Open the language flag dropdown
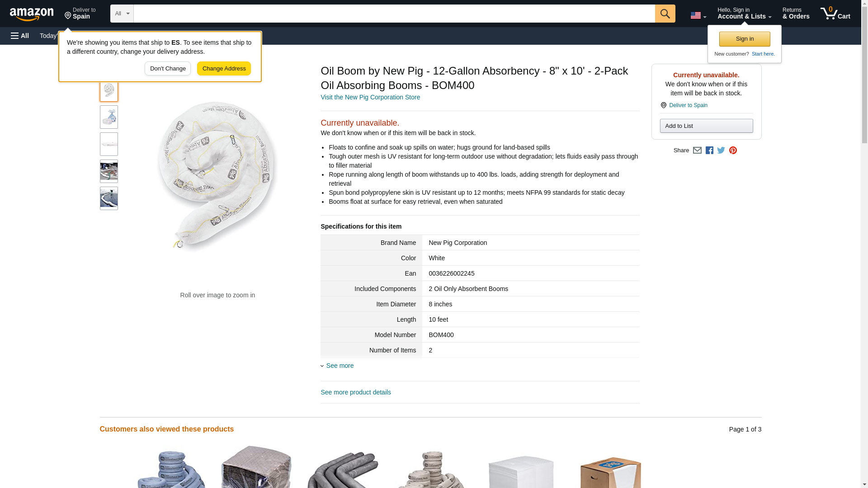 pos(698,15)
